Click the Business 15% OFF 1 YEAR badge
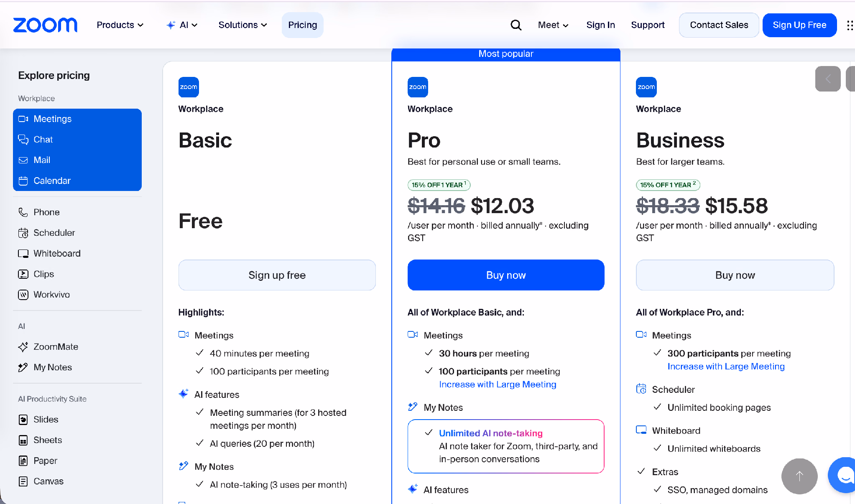The width and height of the screenshot is (855, 504). coord(668,185)
